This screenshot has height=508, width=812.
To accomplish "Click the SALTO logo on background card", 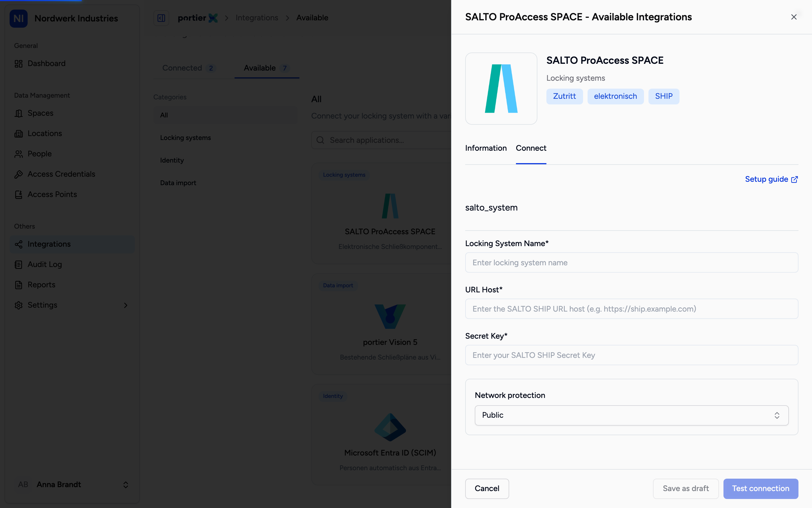I will pyautogui.click(x=390, y=206).
